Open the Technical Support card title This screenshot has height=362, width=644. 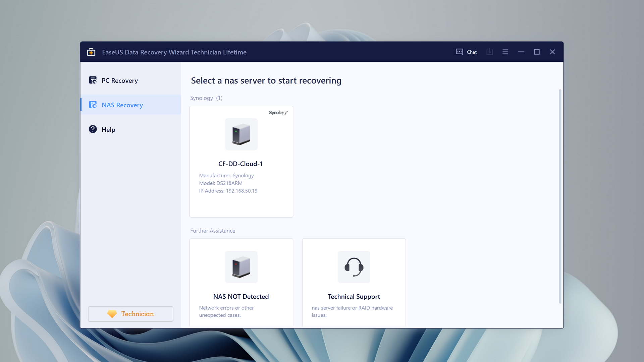[354, 296]
